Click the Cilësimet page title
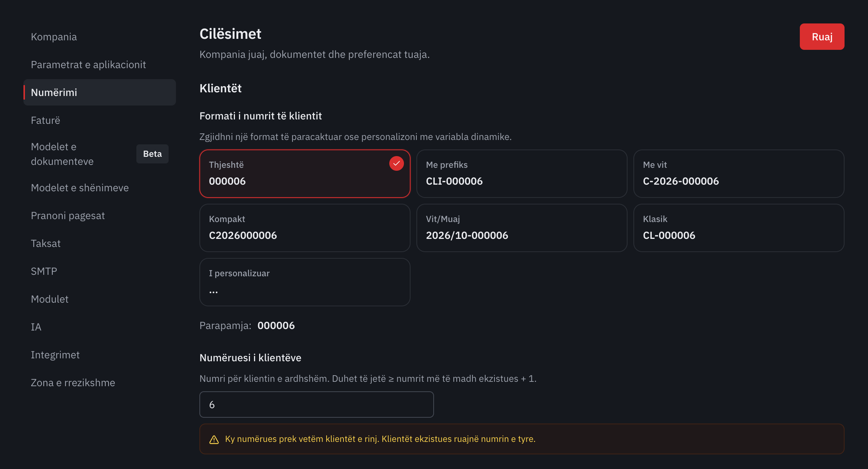Viewport: 868px width, 469px height. 230,34
